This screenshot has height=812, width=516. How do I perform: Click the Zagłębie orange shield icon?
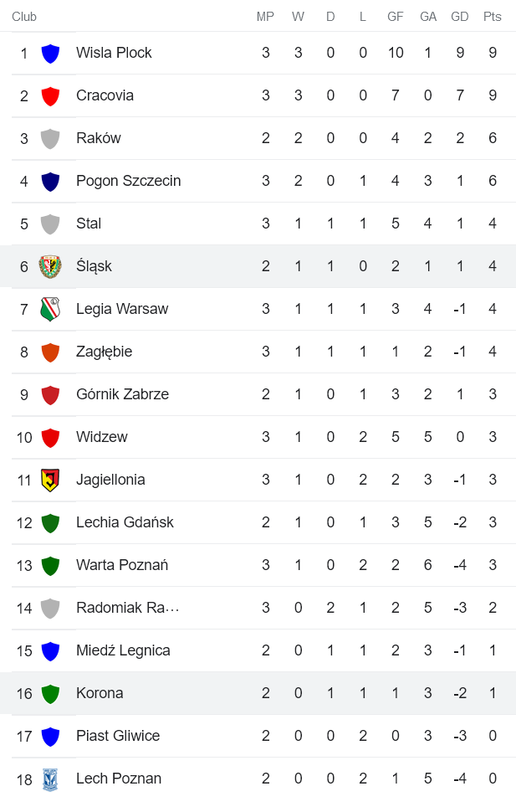point(50,351)
